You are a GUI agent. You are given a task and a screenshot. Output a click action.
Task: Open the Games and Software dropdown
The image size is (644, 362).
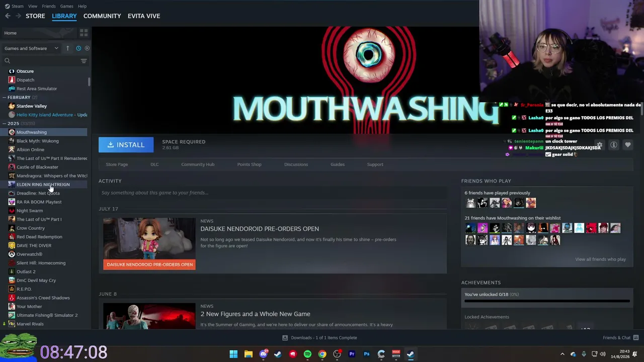click(31, 48)
